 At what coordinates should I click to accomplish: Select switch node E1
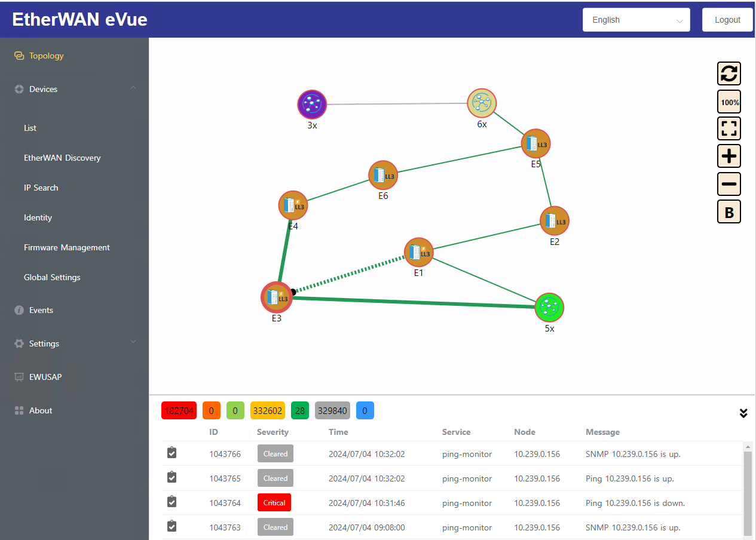[x=419, y=253]
